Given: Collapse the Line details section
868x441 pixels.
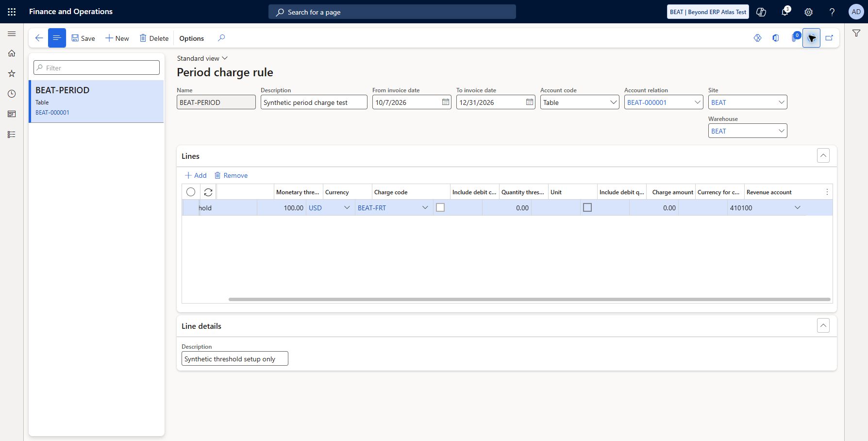Looking at the screenshot, I should [823, 325].
